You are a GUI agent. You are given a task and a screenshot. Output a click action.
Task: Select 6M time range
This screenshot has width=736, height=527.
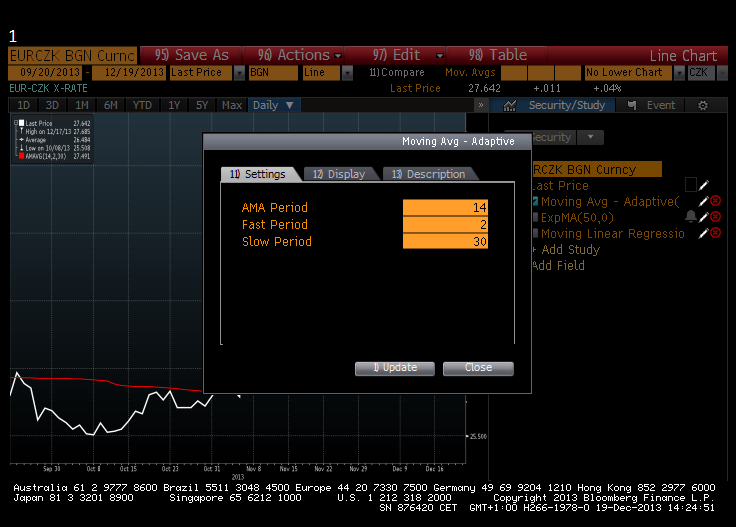click(x=111, y=105)
